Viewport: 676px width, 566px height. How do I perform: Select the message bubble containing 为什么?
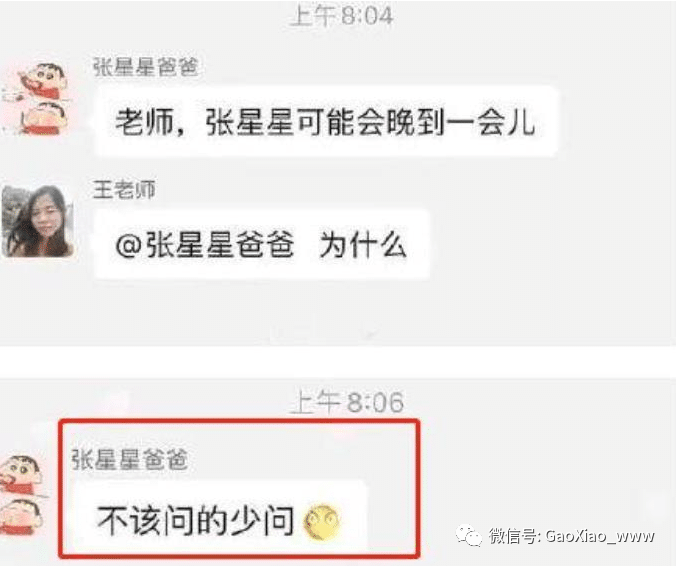pos(262,244)
